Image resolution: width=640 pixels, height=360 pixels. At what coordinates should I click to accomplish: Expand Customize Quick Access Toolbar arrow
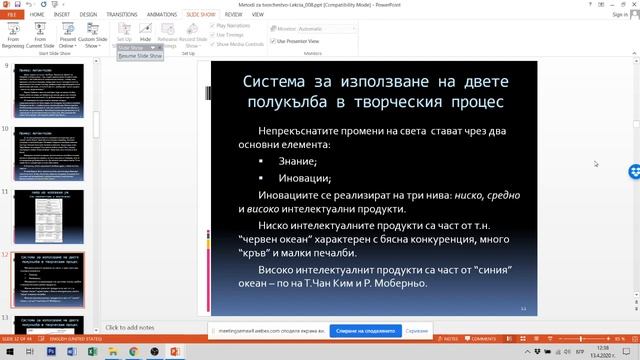[x=64, y=4]
